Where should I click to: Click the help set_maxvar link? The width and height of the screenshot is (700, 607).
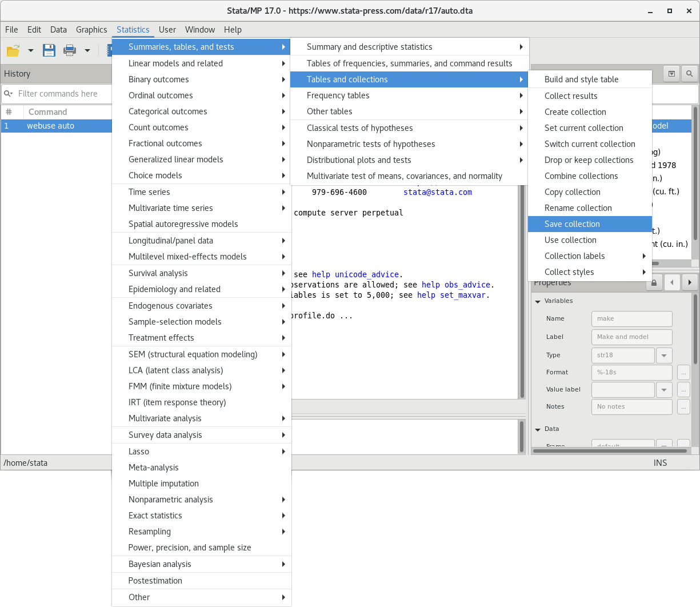point(451,295)
